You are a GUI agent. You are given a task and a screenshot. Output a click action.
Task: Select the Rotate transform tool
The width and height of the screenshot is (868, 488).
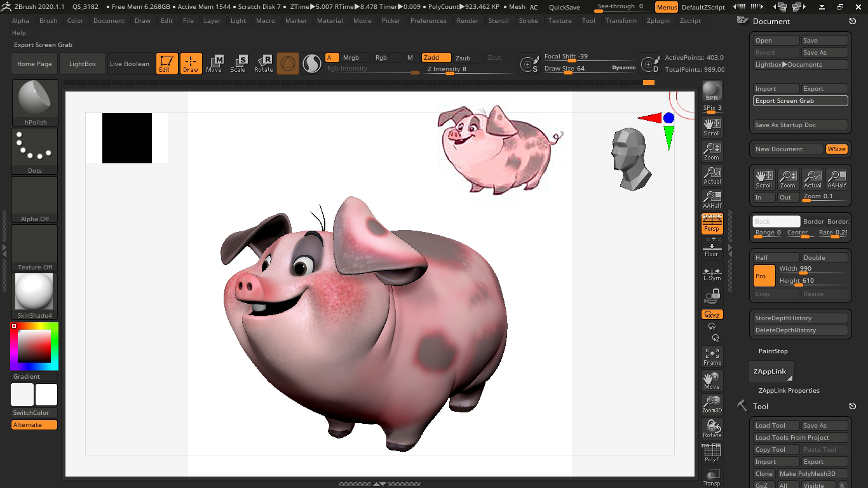pos(263,64)
